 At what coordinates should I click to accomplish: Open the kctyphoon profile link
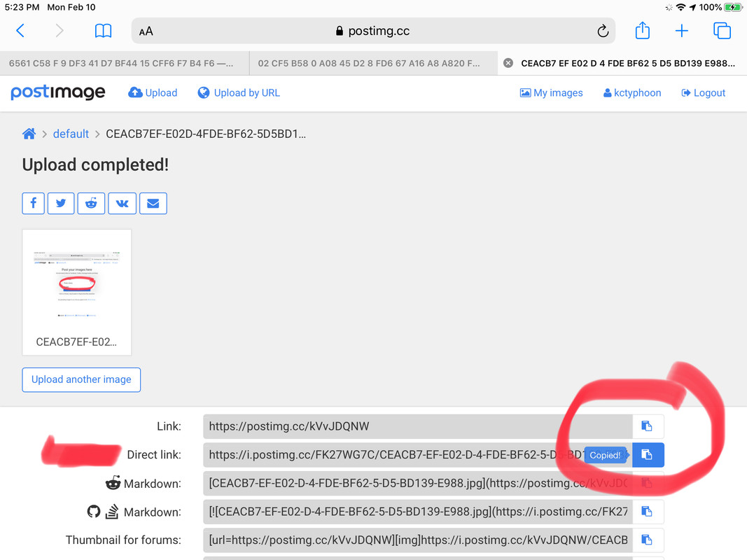(x=632, y=93)
